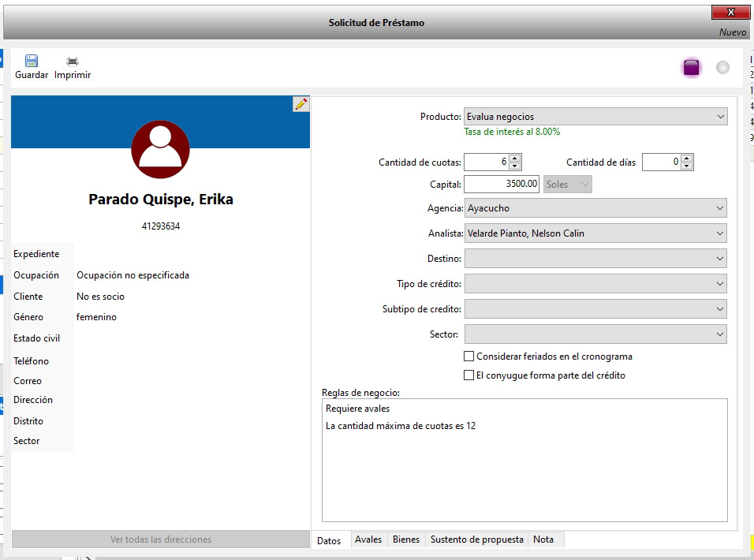
Task: Enable Considerar feriados en el cronograma
Action: click(469, 357)
